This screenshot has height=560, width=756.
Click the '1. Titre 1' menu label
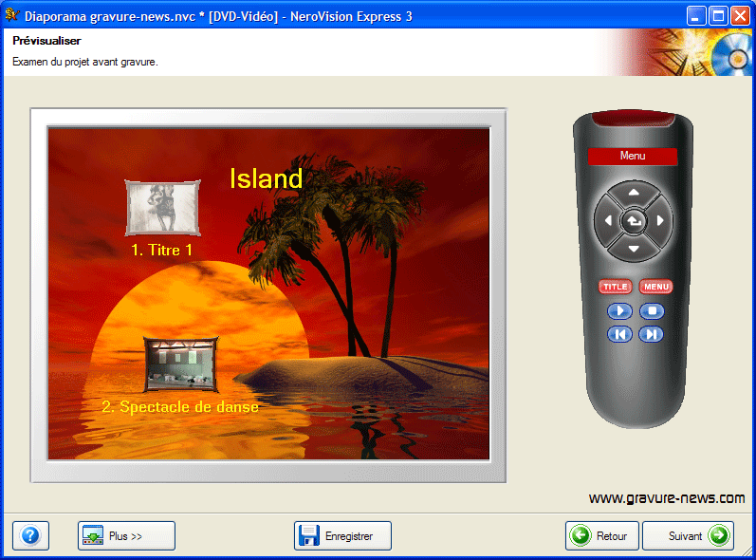[x=161, y=250]
